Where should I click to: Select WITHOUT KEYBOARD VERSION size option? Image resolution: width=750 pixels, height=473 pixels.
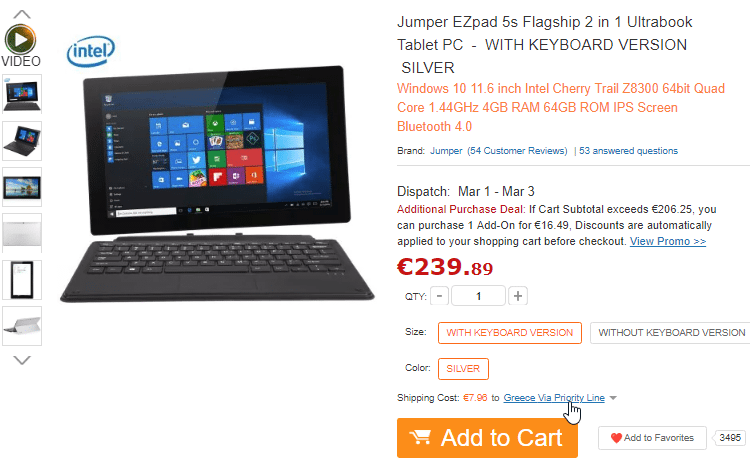(671, 333)
